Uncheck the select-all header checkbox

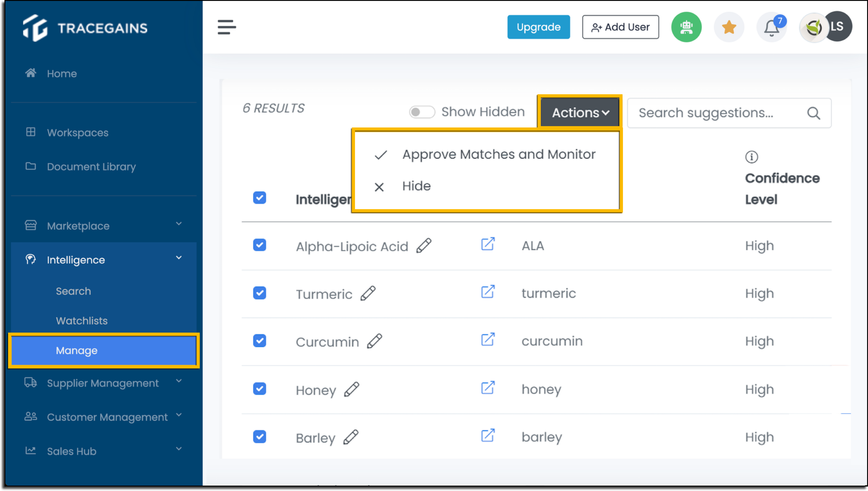tap(260, 198)
